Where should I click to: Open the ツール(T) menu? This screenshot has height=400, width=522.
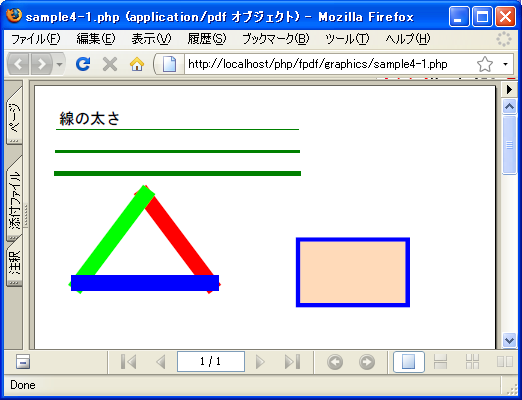tap(347, 39)
